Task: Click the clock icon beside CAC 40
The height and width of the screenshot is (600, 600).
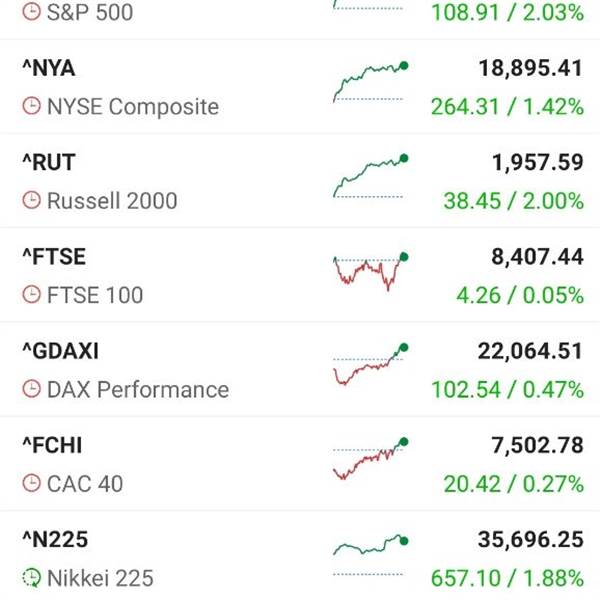Action: pyautogui.click(x=31, y=483)
